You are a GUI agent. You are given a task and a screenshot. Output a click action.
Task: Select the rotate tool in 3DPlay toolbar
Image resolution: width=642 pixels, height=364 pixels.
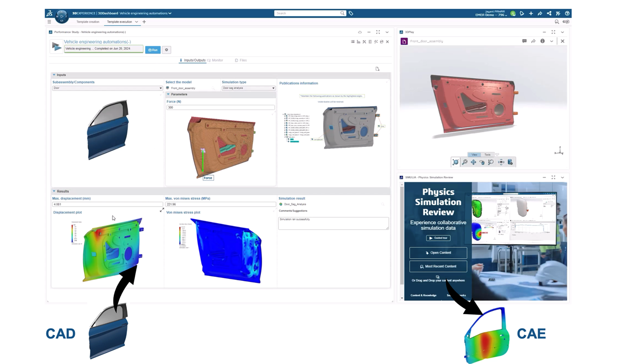(x=482, y=162)
